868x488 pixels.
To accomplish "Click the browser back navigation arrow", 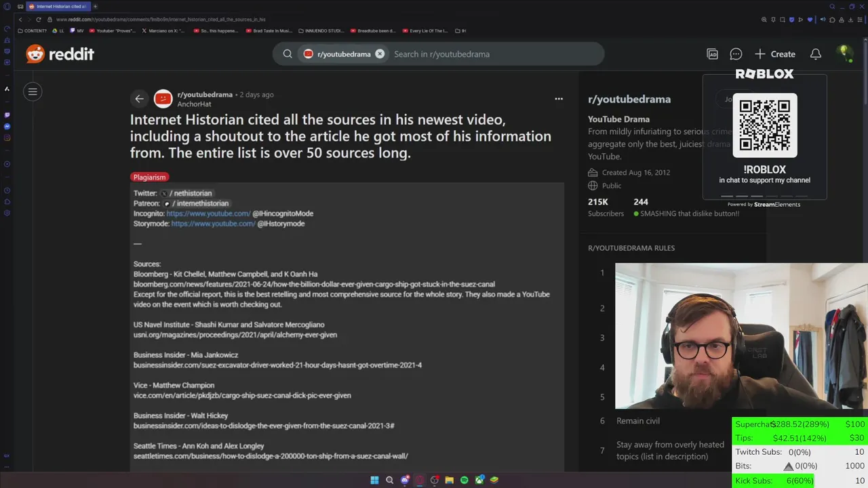I will click(20, 20).
